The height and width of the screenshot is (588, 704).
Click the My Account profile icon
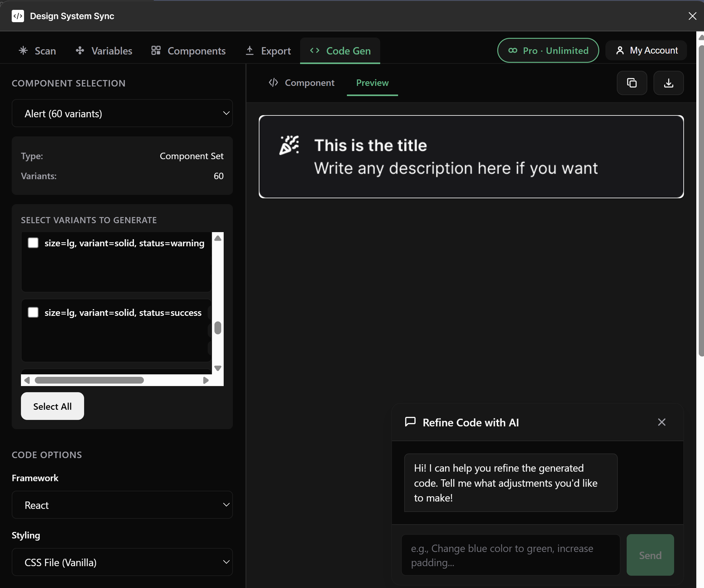(x=620, y=50)
